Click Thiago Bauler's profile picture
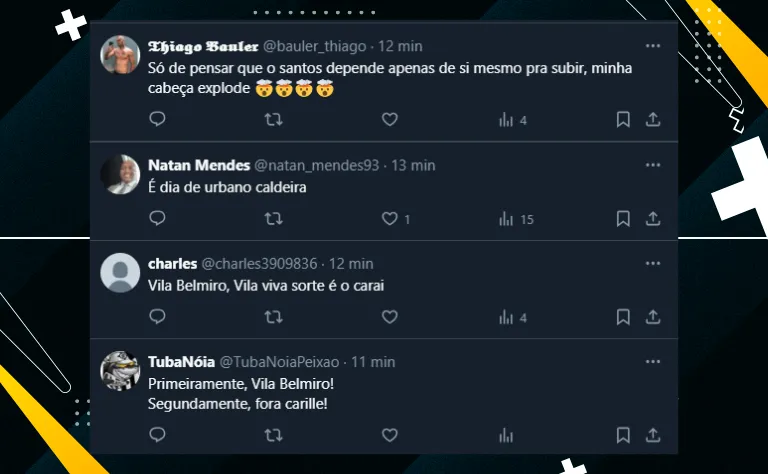768x474 pixels. click(x=121, y=55)
